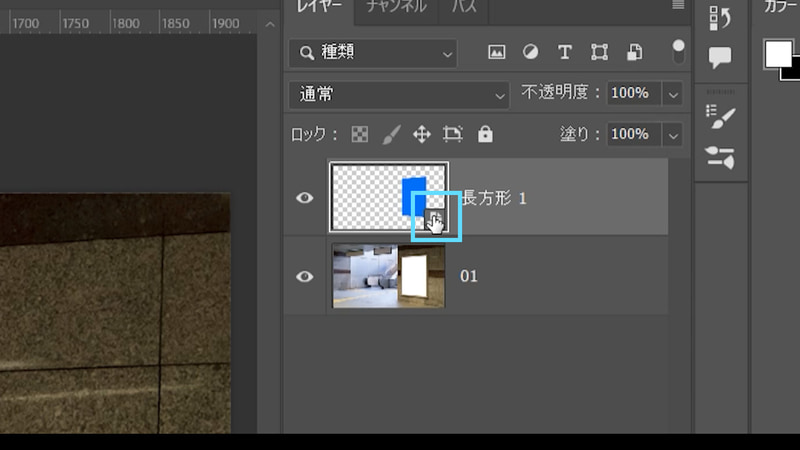Viewport: 800px width, 450px height.
Task: Click the 不透明度 100% value field
Action: 634,93
